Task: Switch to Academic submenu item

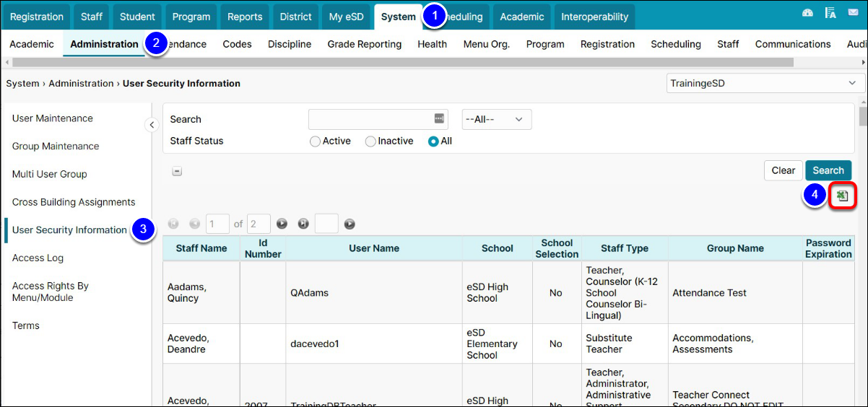Action: (32, 44)
